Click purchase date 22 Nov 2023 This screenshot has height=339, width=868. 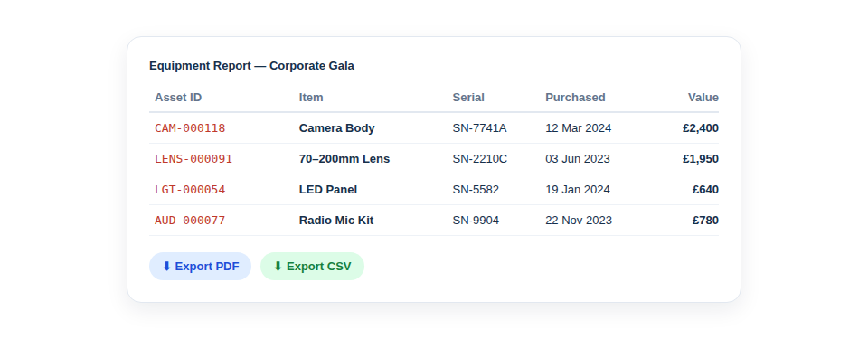tap(579, 221)
